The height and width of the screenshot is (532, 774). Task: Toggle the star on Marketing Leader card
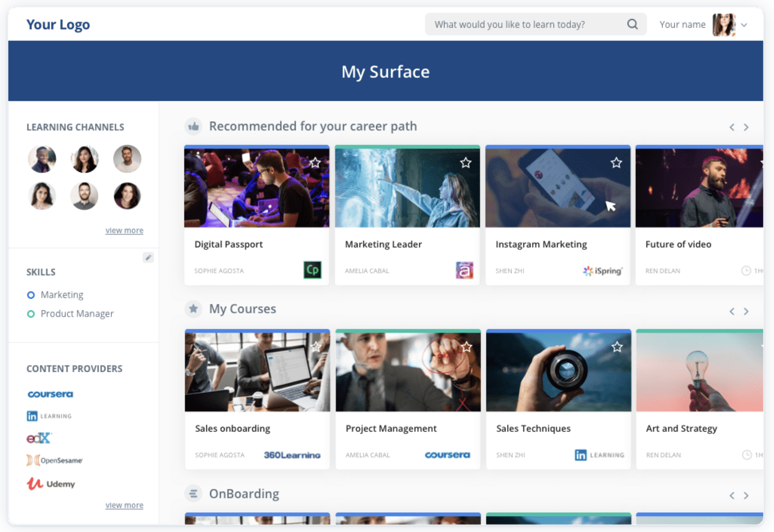(466, 163)
